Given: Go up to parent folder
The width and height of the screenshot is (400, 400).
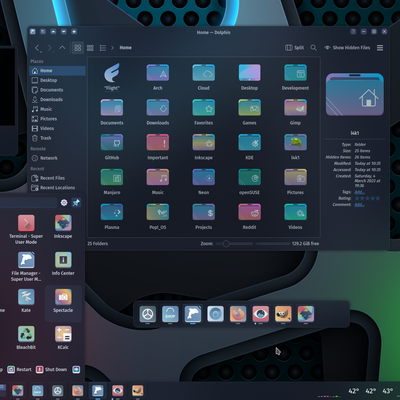Looking at the screenshot, I should (x=62, y=48).
